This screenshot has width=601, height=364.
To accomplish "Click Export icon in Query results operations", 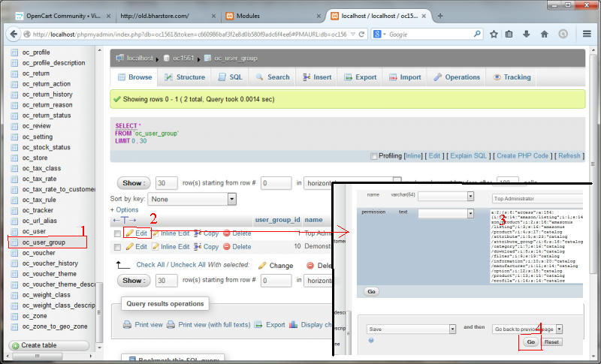I will click(x=258, y=324).
